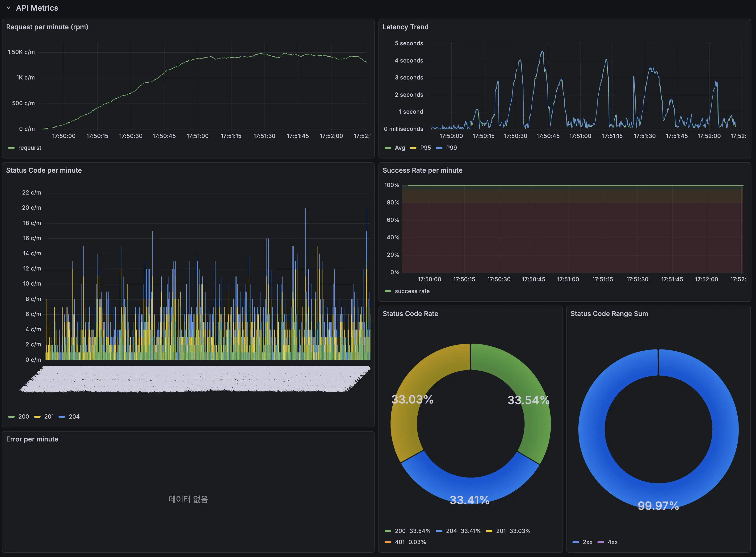Open Status Code per minute panel title
The image size is (756, 557).
coord(44,170)
